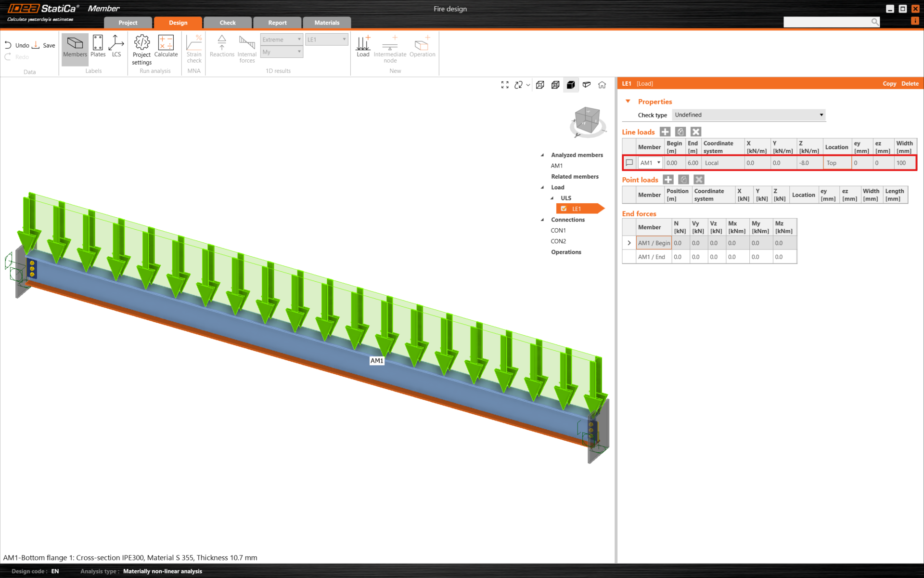Toggle the LE1 load checkbox in tree
Viewport: 924px width, 578px height.
pos(564,209)
